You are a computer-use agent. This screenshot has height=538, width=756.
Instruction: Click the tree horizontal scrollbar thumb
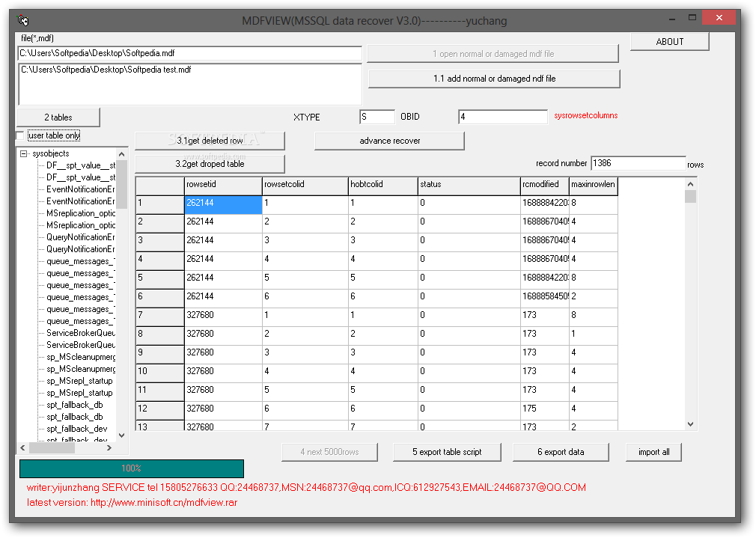tap(52, 448)
